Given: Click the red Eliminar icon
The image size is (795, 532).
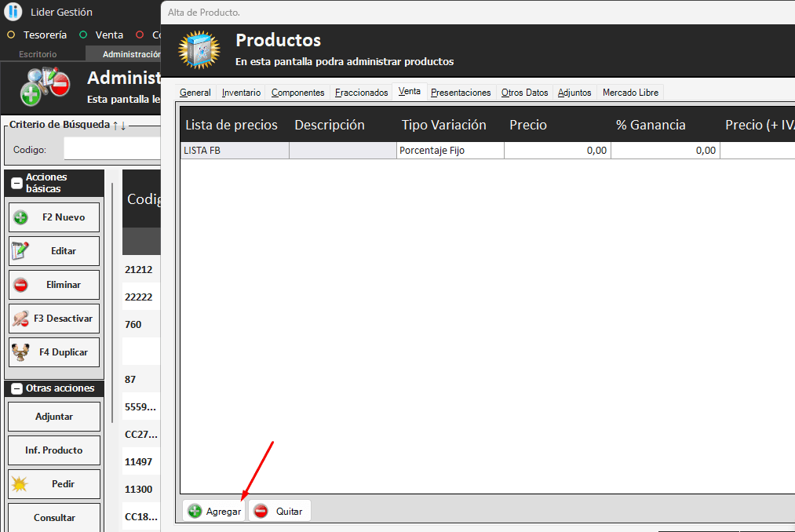Looking at the screenshot, I should tap(21, 285).
